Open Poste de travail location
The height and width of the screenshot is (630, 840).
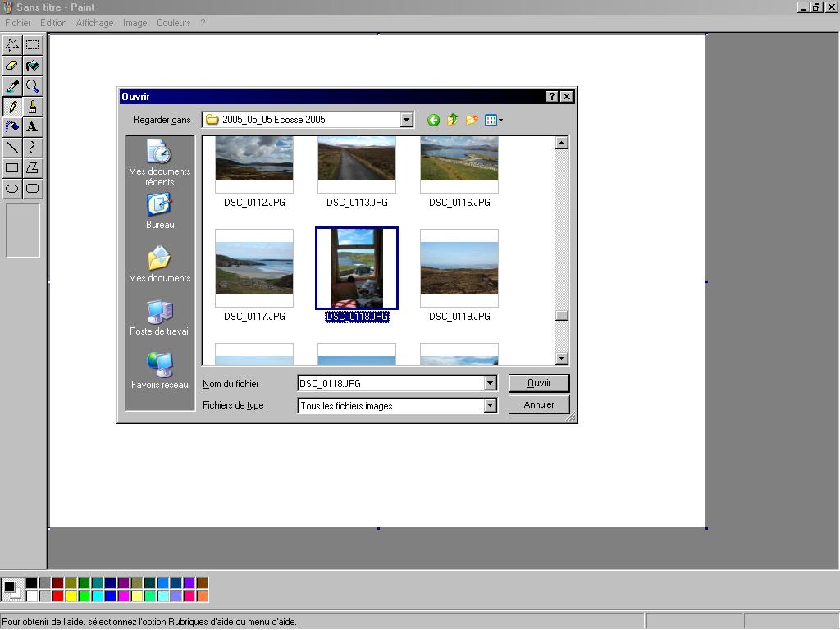coord(159,317)
